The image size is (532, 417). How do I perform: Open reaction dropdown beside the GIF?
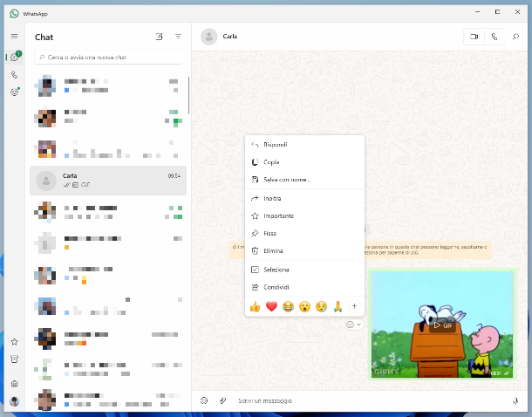(354, 325)
